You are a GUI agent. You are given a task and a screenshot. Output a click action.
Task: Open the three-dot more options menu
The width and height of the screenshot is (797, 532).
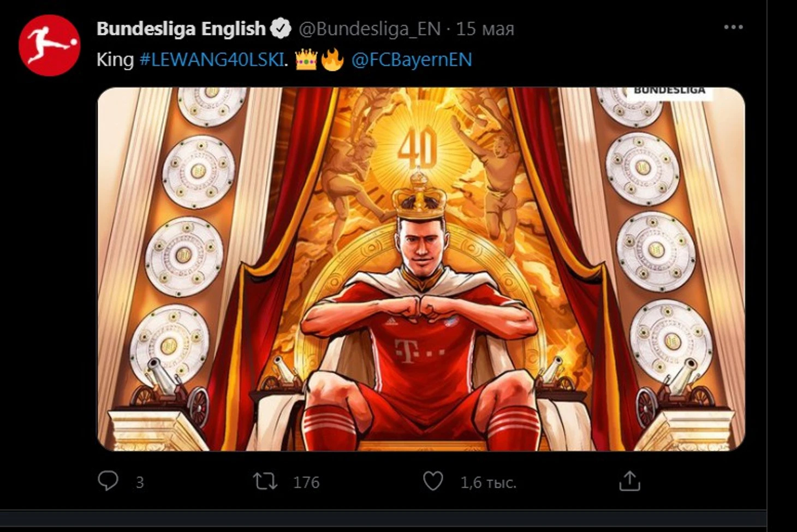pos(733,27)
